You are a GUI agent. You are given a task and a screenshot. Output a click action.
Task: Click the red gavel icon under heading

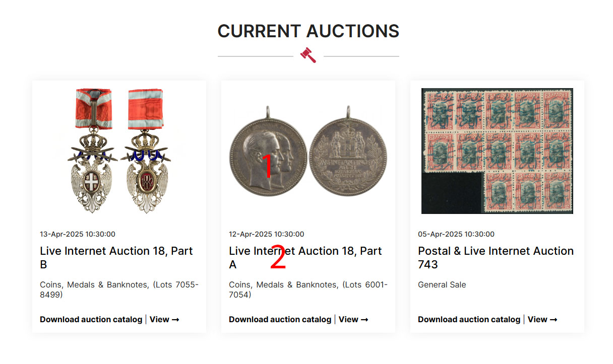(308, 55)
